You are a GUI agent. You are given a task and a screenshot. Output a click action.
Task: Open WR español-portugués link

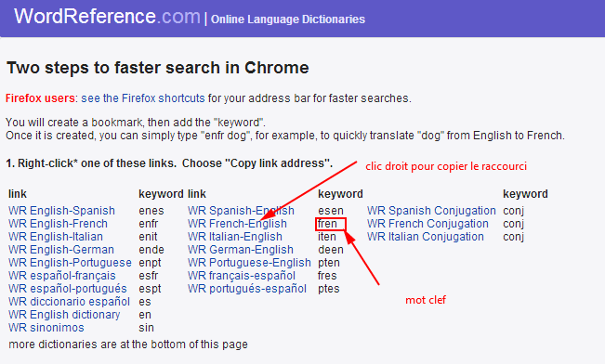coord(68,289)
